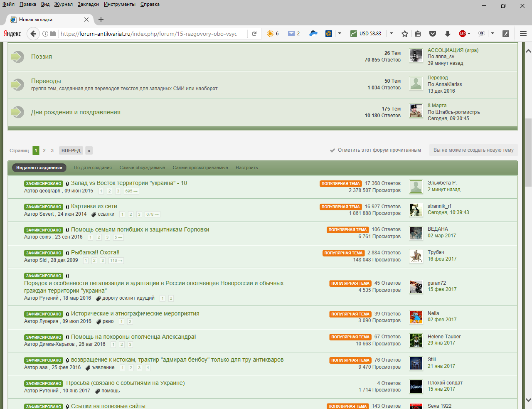Click the bookmark star icon
The width and height of the screenshot is (532, 409).
(x=404, y=34)
